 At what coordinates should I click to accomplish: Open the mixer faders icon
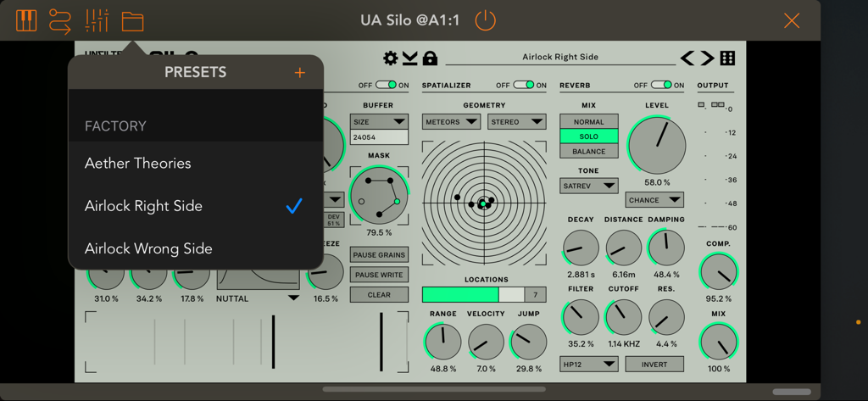[97, 21]
